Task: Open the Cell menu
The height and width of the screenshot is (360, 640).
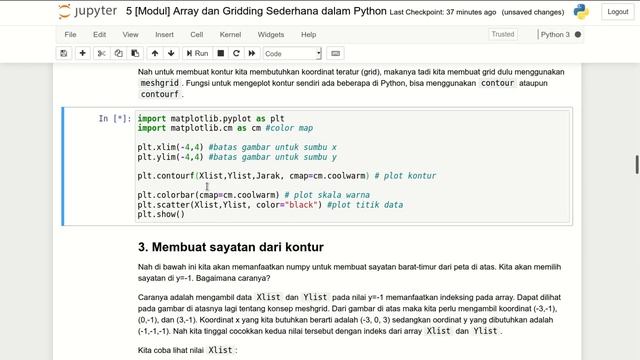Action: (x=197, y=35)
